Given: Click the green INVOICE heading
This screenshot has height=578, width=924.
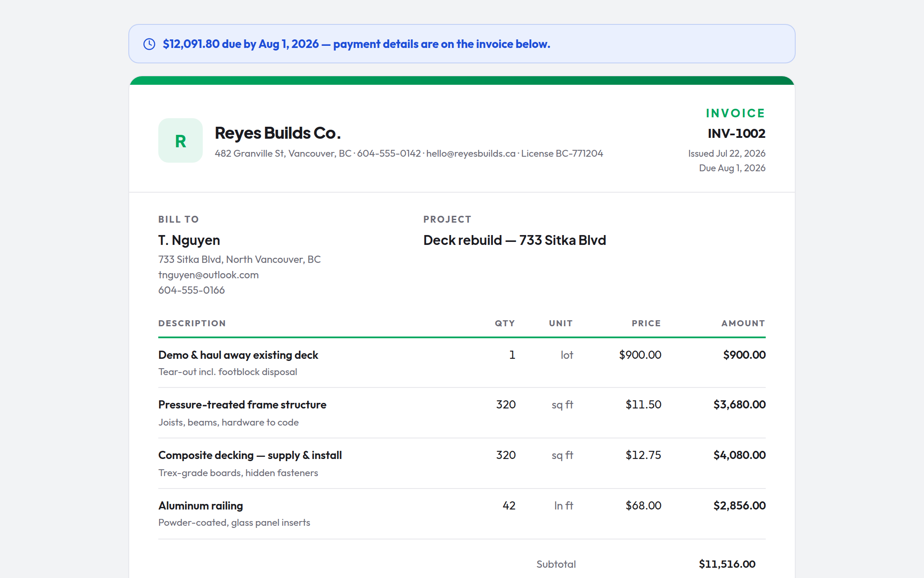Looking at the screenshot, I should tap(735, 113).
